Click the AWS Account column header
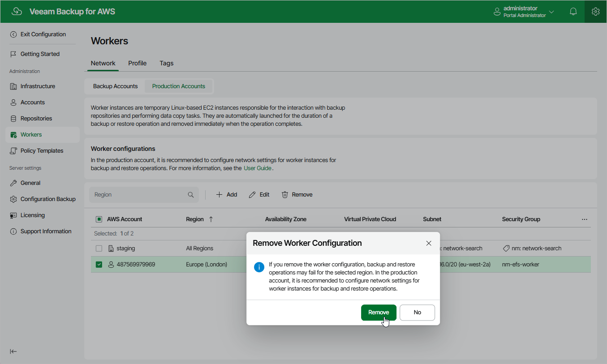 click(125, 219)
